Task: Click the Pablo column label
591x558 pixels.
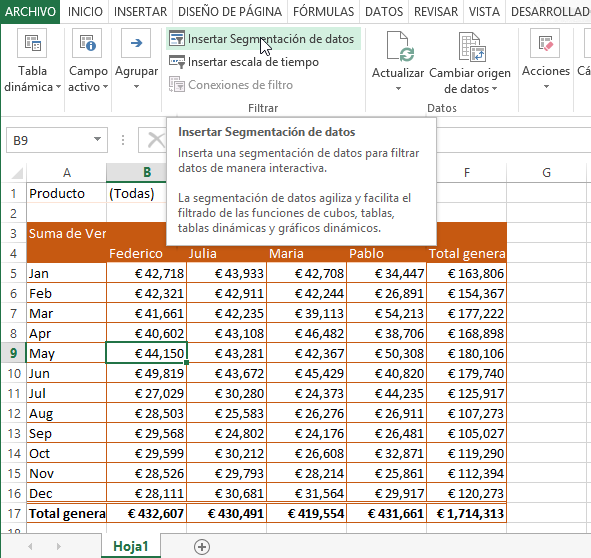Action: pyautogui.click(x=386, y=253)
